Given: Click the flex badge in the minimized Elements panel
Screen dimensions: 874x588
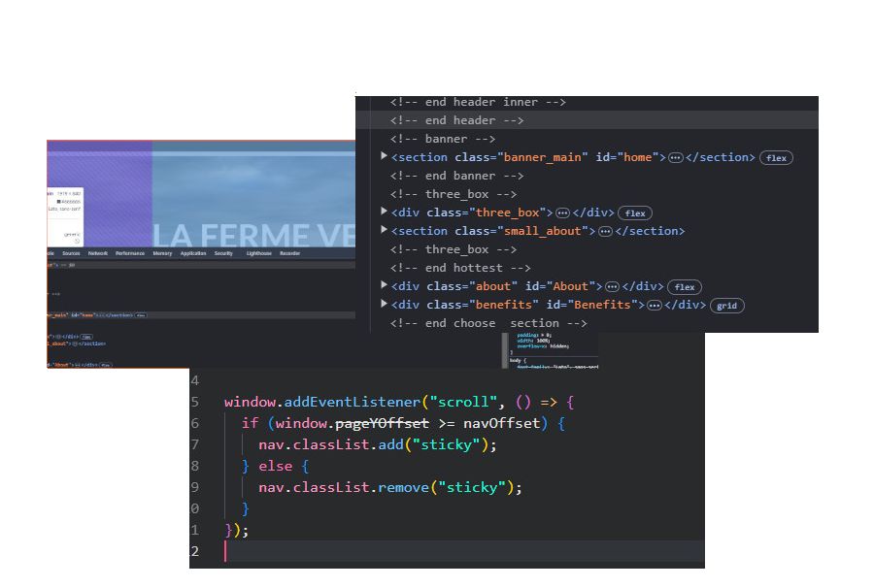Looking at the screenshot, I should 141,315.
